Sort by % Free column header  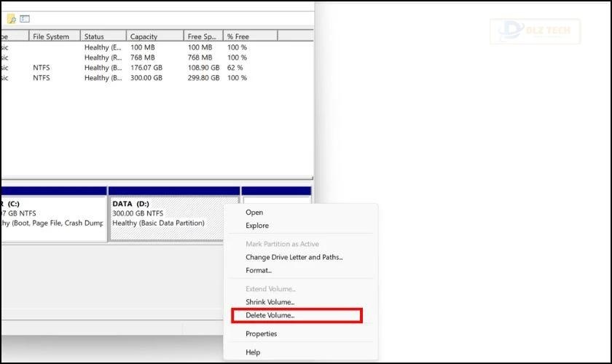[x=250, y=36]
